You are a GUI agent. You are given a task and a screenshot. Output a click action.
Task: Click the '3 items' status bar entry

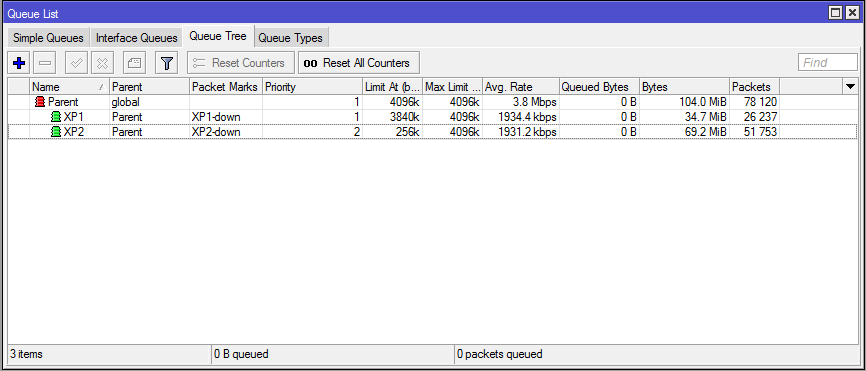click(x=26, y=354)
